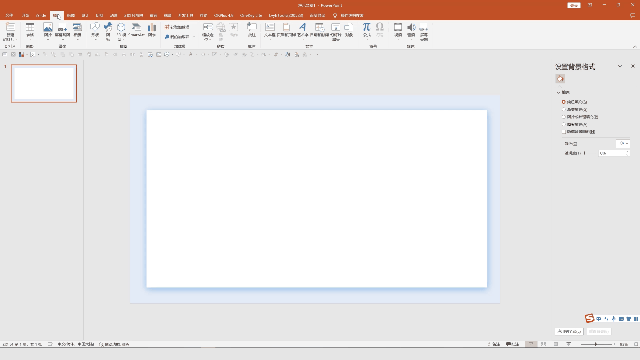Open the File tab

[9, 16]
